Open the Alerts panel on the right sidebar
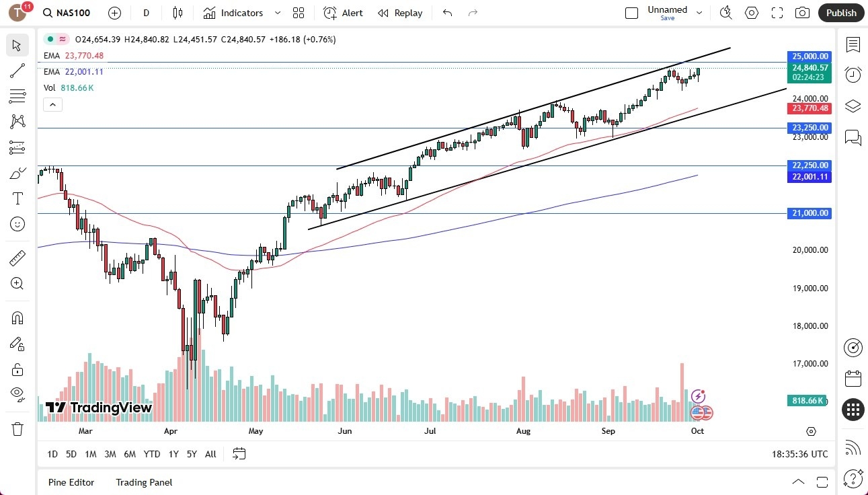Image resolution: width=868 pixels, height=495 pixels. pos(853,75)
